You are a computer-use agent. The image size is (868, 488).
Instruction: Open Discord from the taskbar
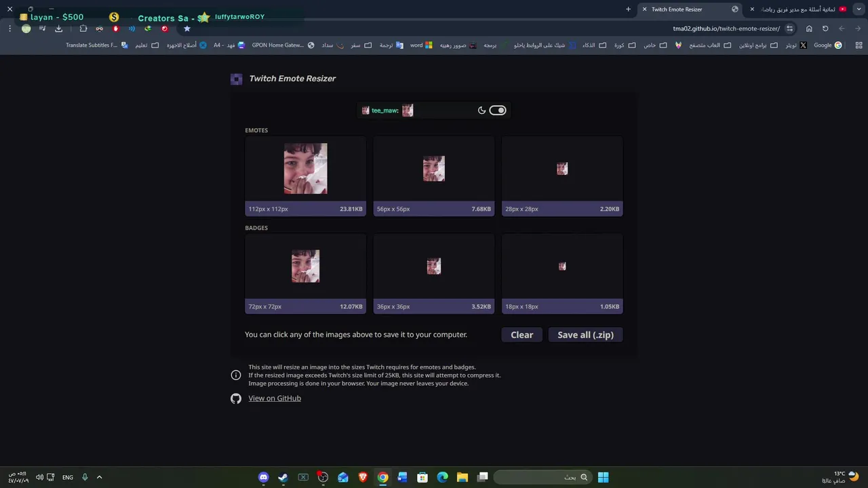264,477
